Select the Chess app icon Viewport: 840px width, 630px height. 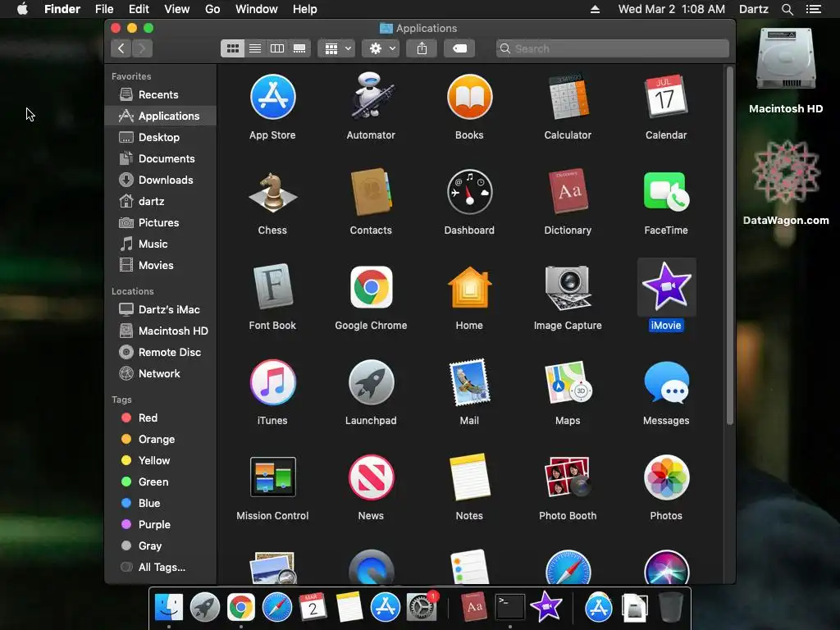pos(272,192)
